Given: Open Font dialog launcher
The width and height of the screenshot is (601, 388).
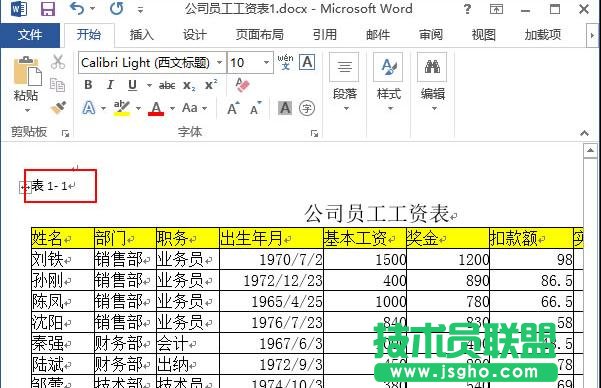Looking at the screenshot, I should (314, 133).
